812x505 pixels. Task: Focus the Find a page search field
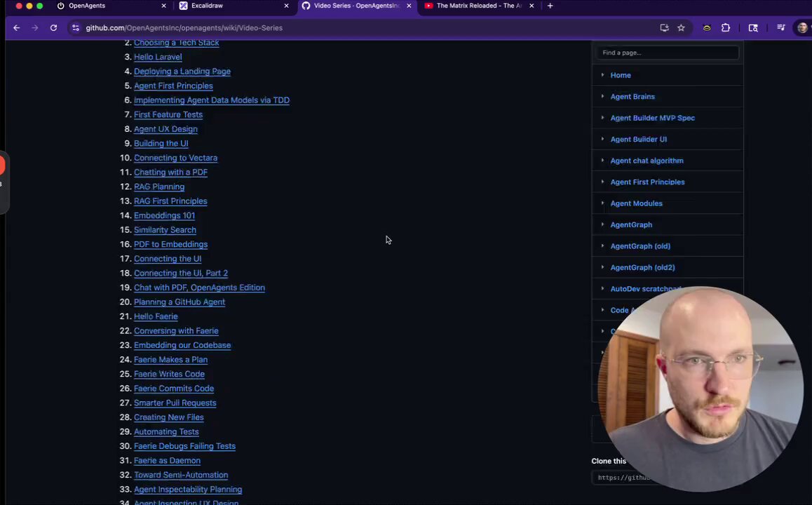(x=667, y=53)
